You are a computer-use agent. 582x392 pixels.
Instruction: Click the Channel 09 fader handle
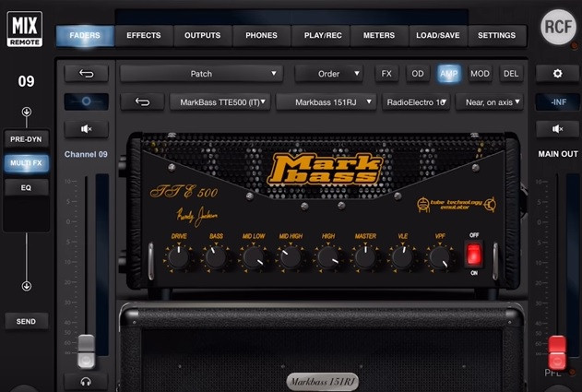(x=87, y=350)
